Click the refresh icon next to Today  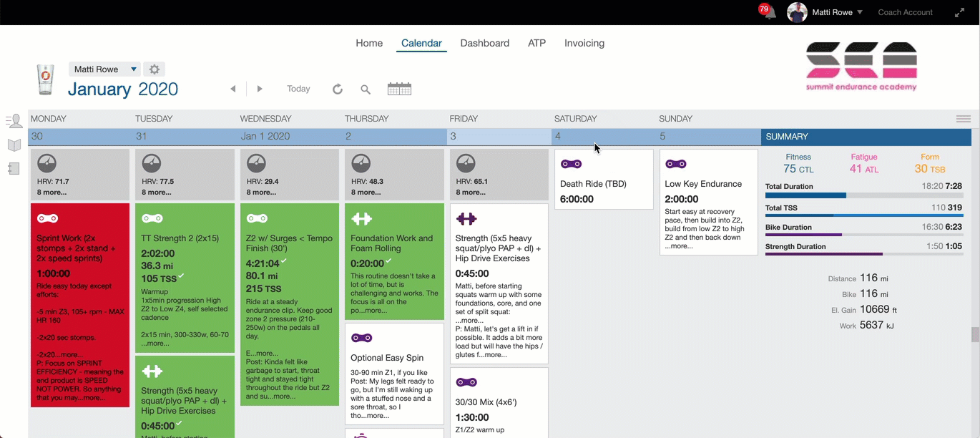point(337,89)
